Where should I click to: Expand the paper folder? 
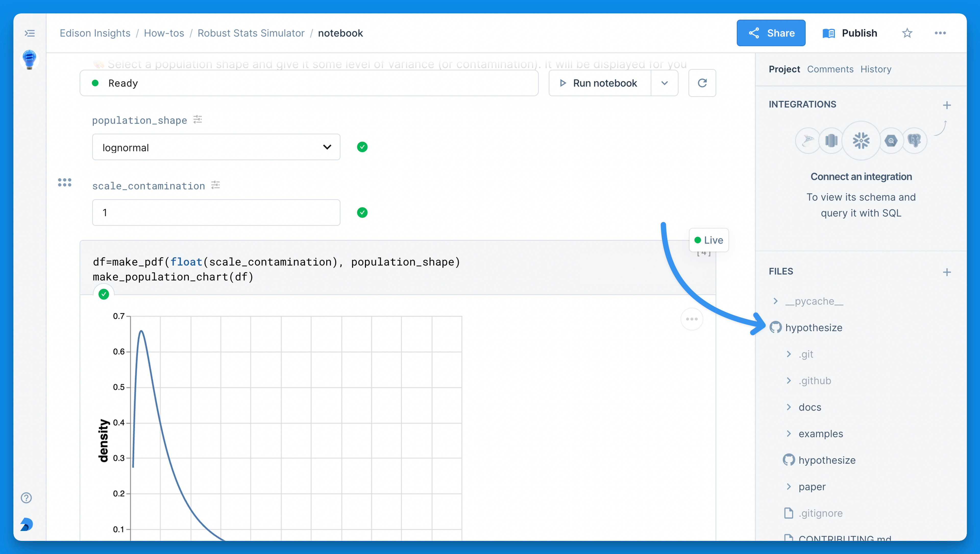coord(789,486)
